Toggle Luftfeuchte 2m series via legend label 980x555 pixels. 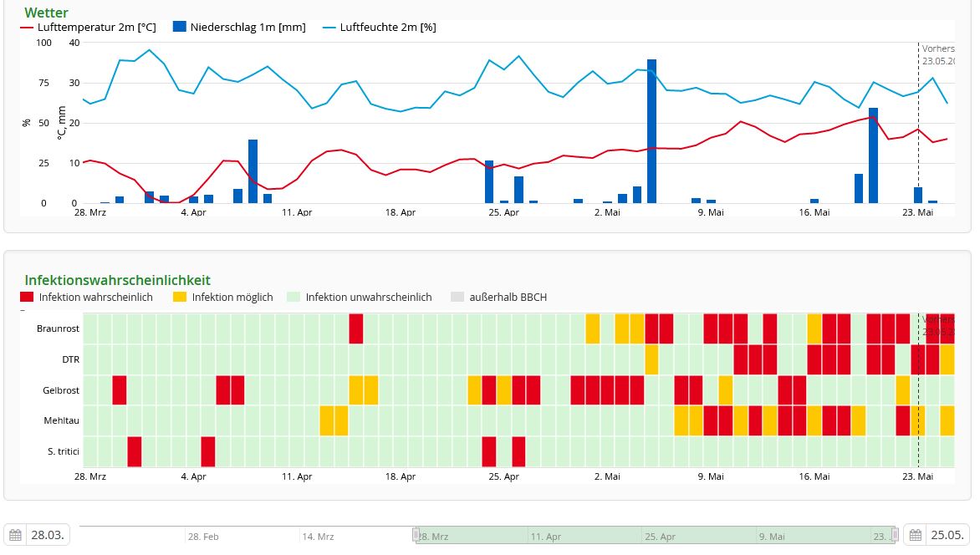pyautogui.click(x=387, y=27)
